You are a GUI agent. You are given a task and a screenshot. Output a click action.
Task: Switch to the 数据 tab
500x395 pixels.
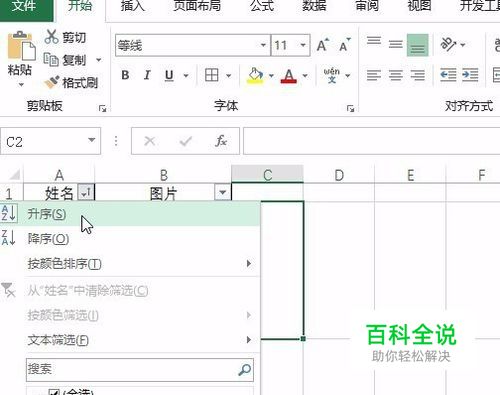(x=314, y=6)
